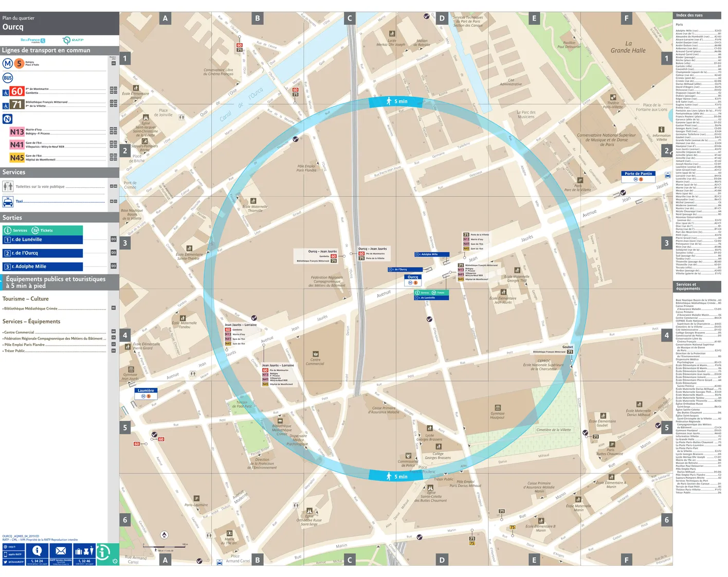Select exit 3 r. Adolphe Mille in the Sorties list
728x577 pixels.
[x=43, y=266]
